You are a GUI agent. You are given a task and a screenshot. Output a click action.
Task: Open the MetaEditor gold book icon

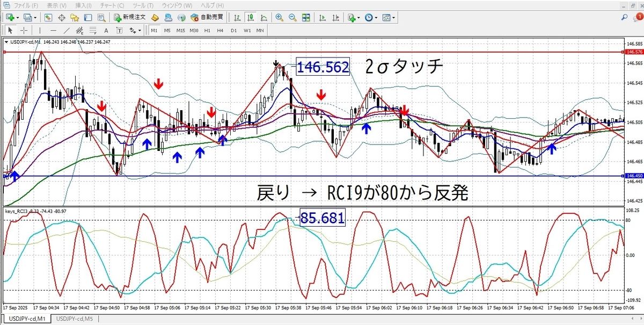point(155,17)
